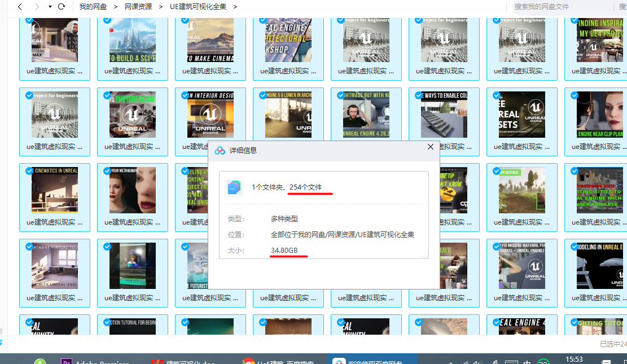
Task: Select UE建筑可视化全集 breadcrumb
Action: point(198,7)
